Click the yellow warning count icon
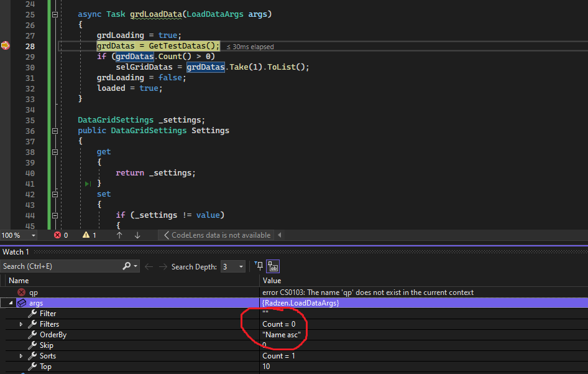The height and width of the screenshot is (374, 588). coord(86,235)
